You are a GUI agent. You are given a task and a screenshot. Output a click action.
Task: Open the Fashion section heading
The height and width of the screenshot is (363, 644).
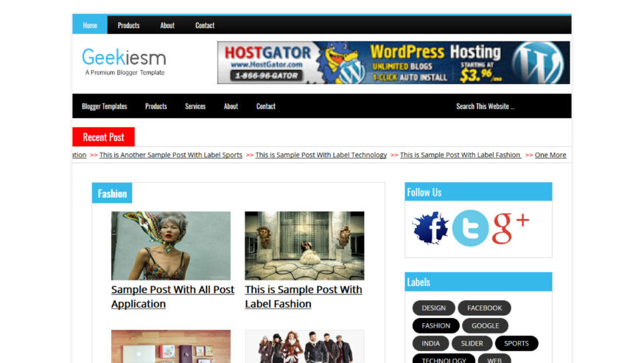[112, 193]
